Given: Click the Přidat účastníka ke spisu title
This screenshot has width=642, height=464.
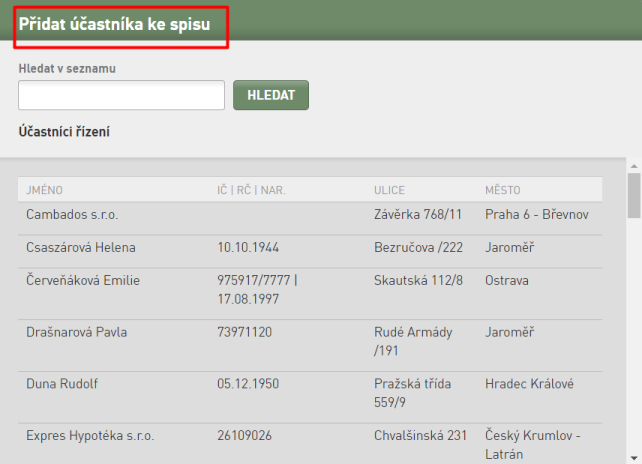Looking at the screenshot, I should 115,24.
